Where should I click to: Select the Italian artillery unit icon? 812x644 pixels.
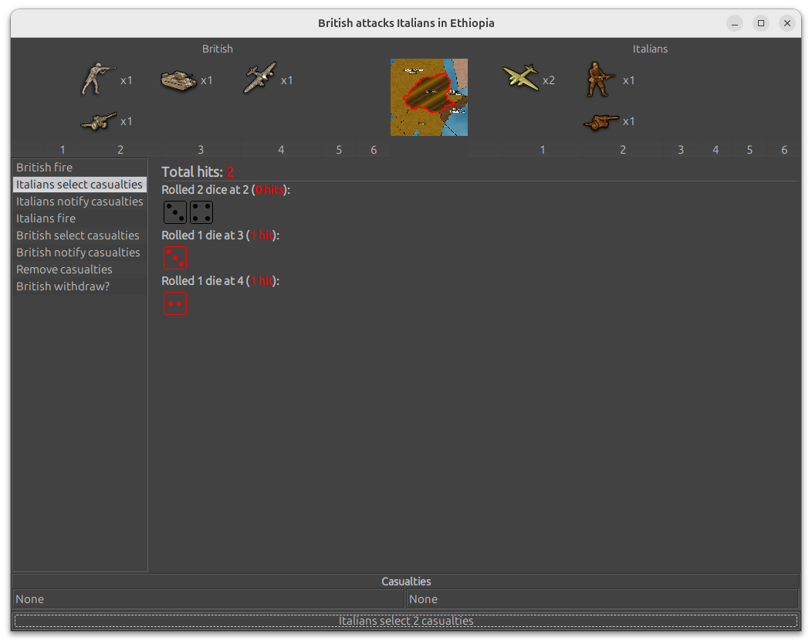[601, 121]
